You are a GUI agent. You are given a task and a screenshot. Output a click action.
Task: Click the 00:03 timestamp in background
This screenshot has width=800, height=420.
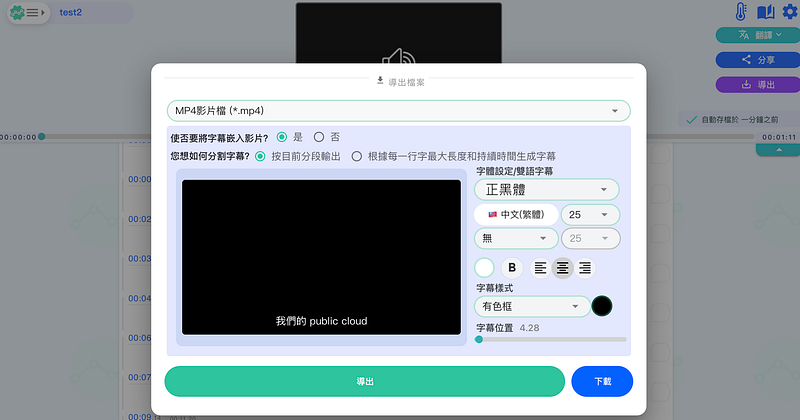(139, 259)
